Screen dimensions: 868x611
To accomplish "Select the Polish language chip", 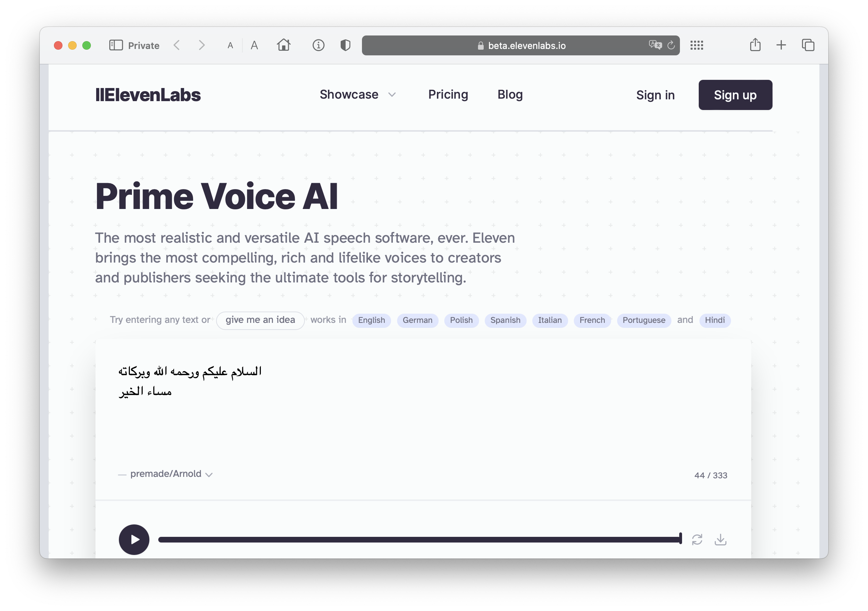I will click(461, 320).
